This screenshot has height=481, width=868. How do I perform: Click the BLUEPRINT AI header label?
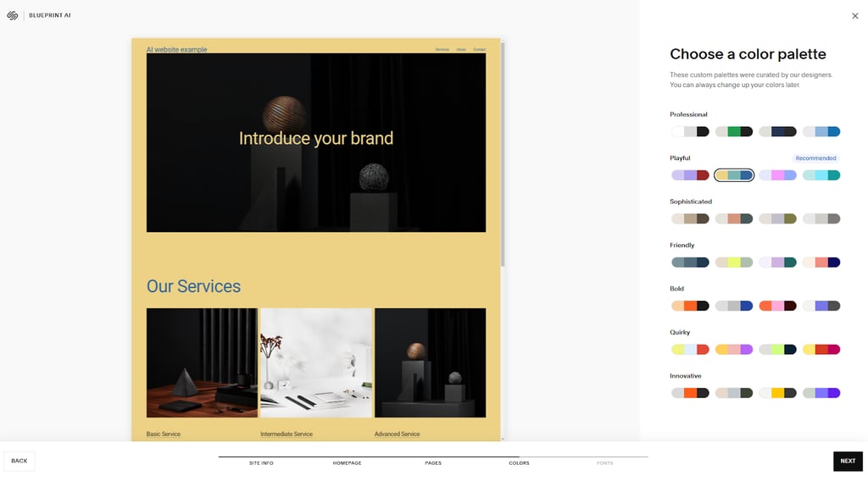tap(50, 15)
